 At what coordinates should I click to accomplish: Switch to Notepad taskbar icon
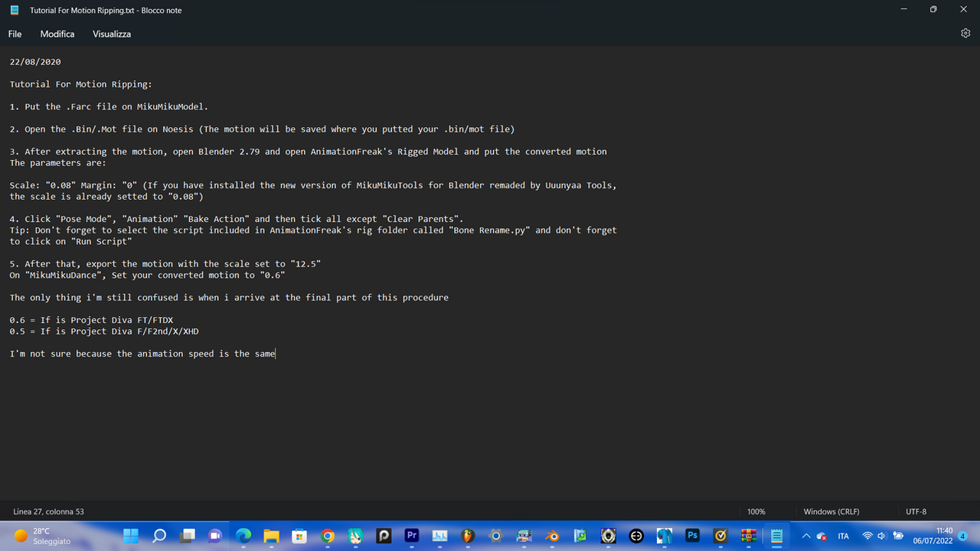pyautogui.click(x=776, y=536)
